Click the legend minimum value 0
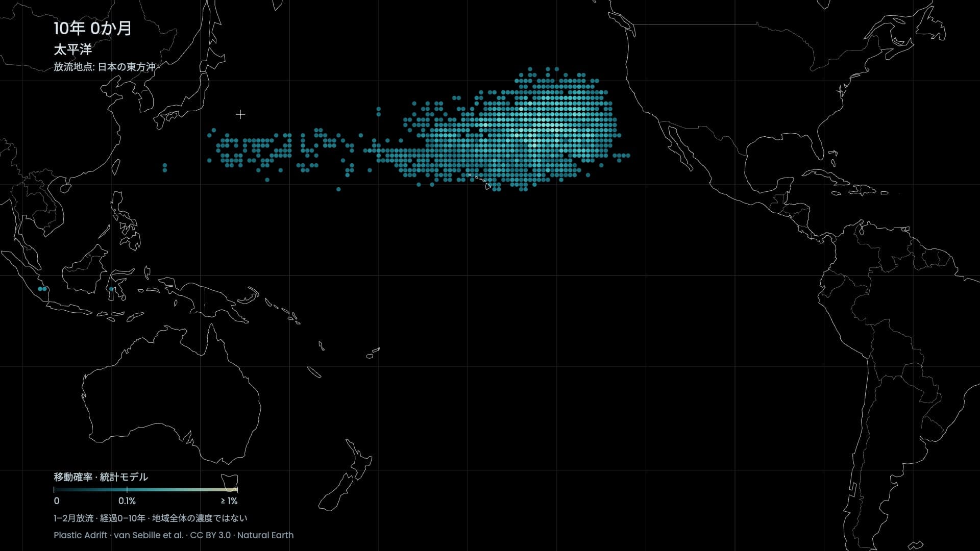This screenshot has width=980, height=551. click(x=57, y=501)
